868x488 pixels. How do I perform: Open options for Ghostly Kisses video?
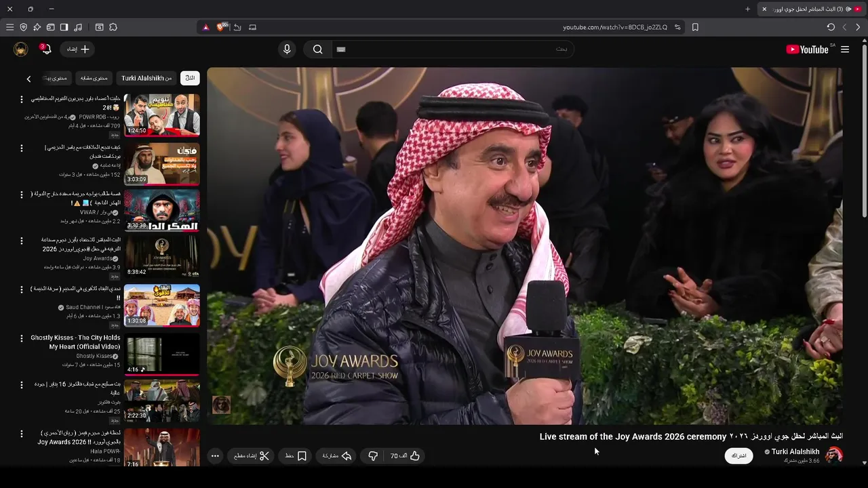tap(21, 338)
